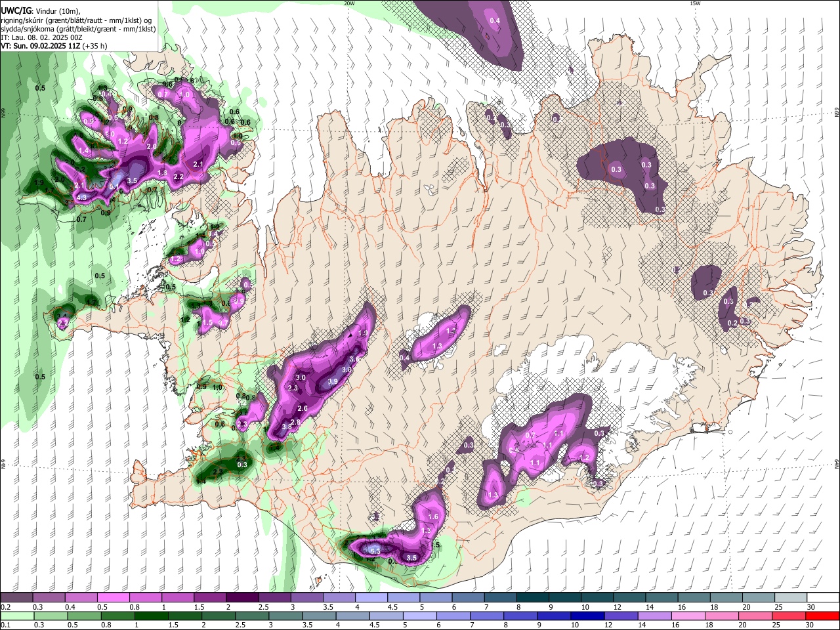
Task: Pick the lower legend swatch between 14 and 16
Action: click(x=654, y=616)
